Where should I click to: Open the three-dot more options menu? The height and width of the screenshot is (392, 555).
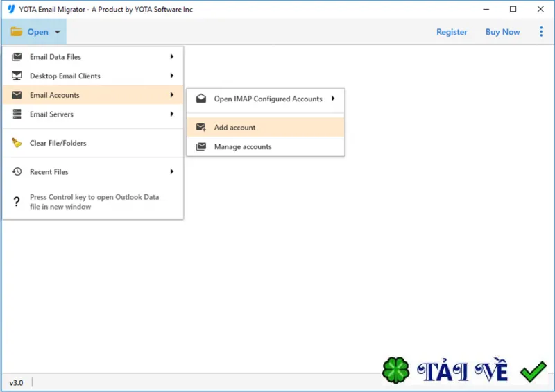pos(541,32)
